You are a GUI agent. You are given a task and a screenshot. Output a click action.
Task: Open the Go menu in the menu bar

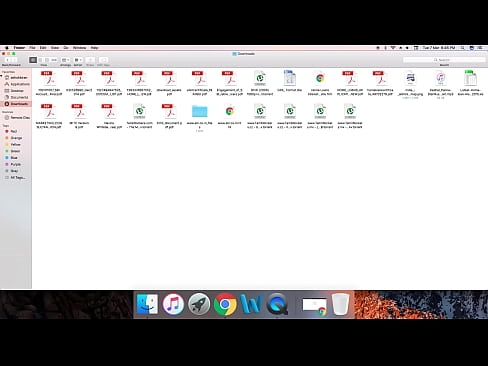tap(66, 48)
